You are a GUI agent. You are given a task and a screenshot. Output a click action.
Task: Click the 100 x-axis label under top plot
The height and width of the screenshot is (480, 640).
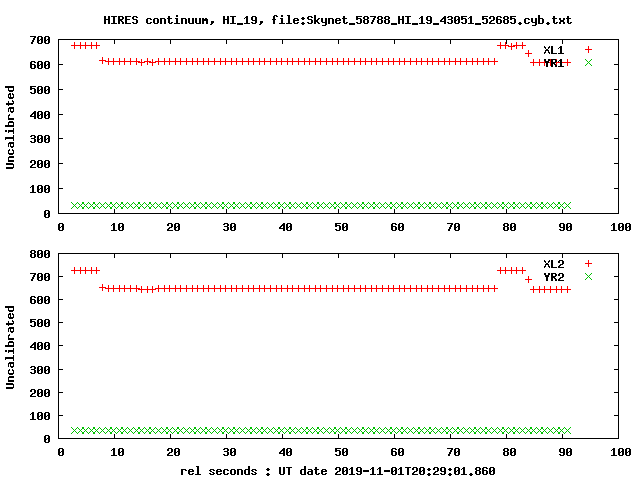tap(621, 227)
